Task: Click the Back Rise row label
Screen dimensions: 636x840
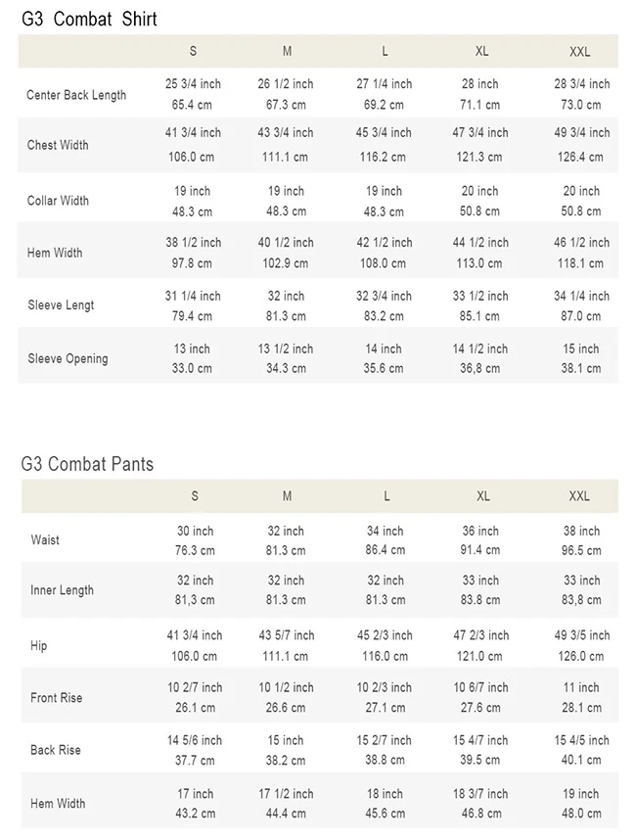Action: pyautogui.click(x=56, y=750)
